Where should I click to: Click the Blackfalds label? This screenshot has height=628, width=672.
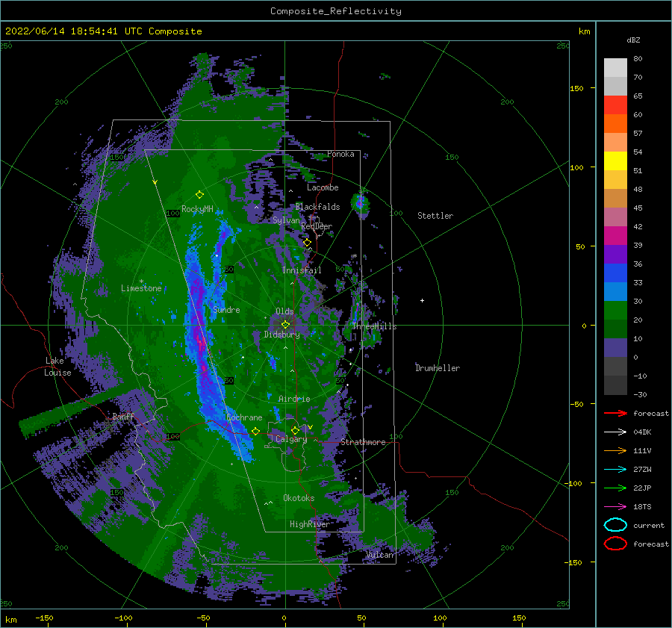coord(317,207)
